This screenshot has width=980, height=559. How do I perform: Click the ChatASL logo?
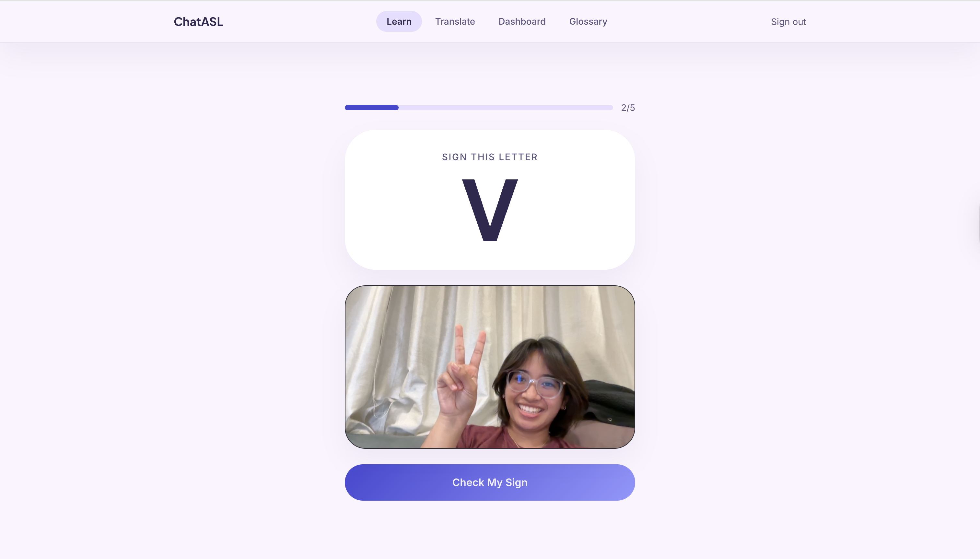198,21
